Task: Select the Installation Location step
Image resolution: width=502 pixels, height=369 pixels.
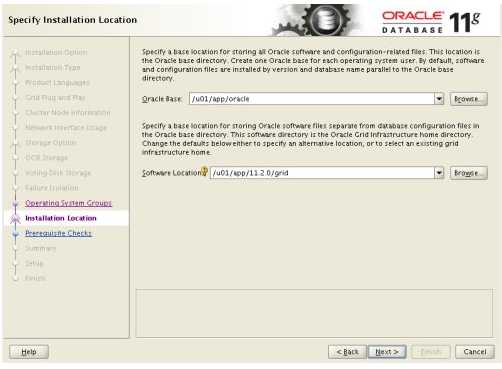Action: pos(61,218)
